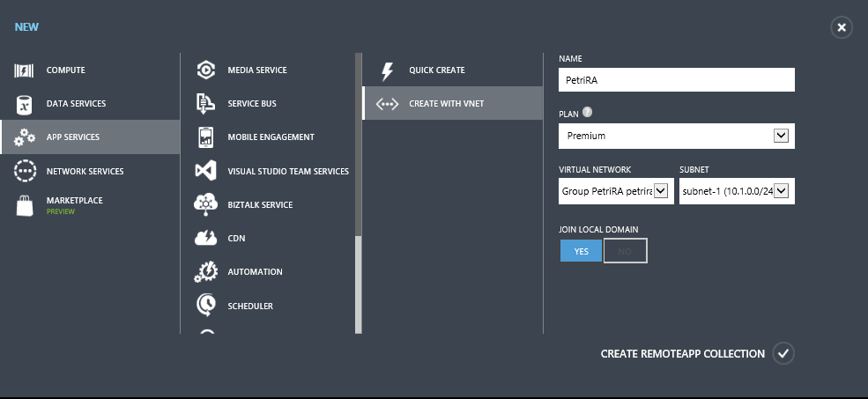Click the CDN cloud lightning icon
The image size is (868, 399).
(205, 239)
